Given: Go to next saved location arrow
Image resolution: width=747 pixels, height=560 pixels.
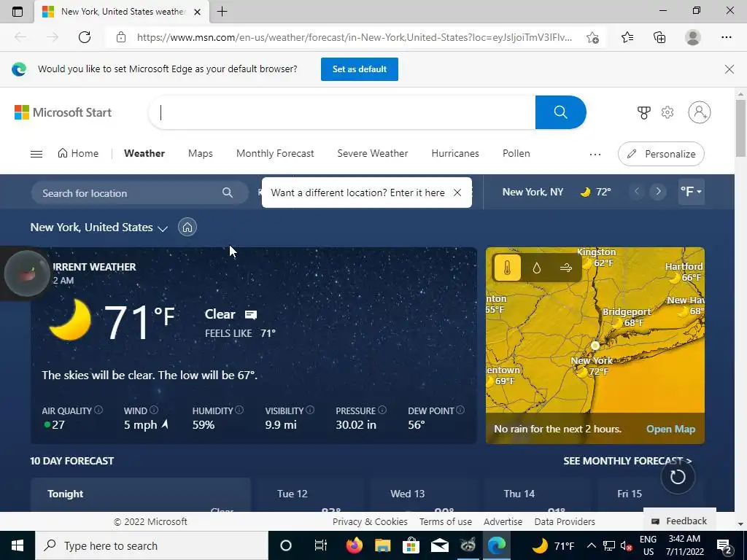Looking at the screenshot, I should click(x=658, y=192).
